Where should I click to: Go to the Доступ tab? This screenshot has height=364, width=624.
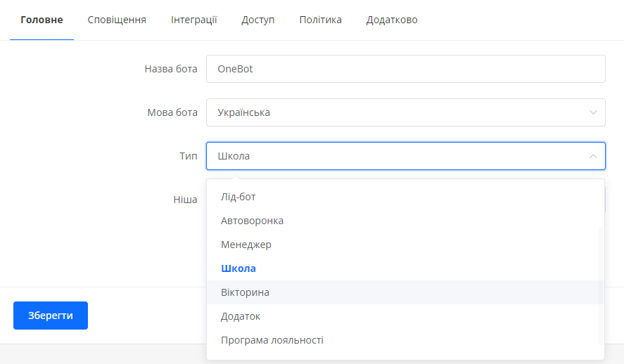[x=258, y=20]
